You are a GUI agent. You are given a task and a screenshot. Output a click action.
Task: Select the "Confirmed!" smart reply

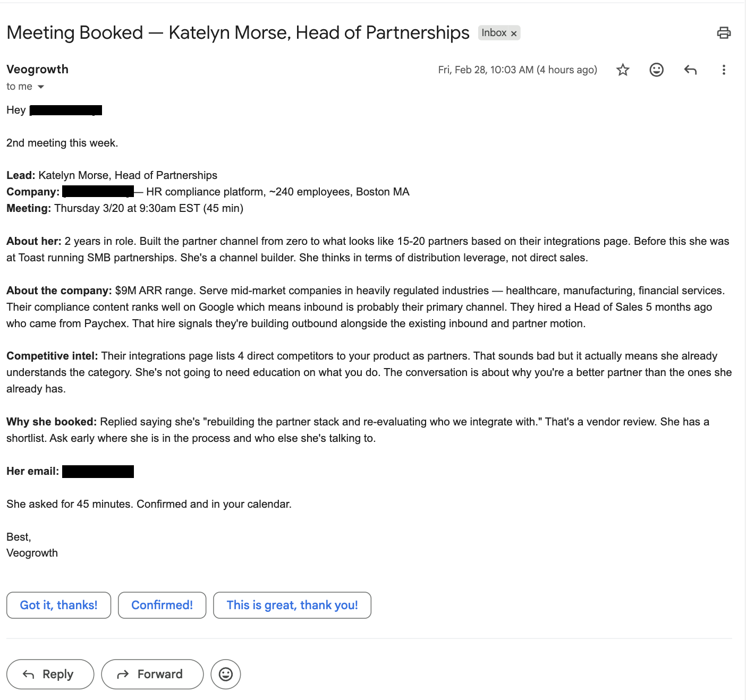pyautogui.click(x=162, y=605)
